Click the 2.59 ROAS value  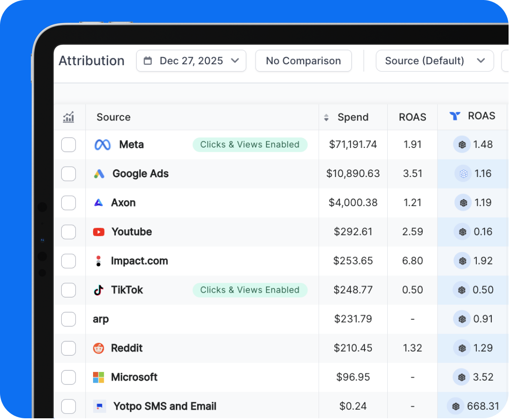click(413, 232)
